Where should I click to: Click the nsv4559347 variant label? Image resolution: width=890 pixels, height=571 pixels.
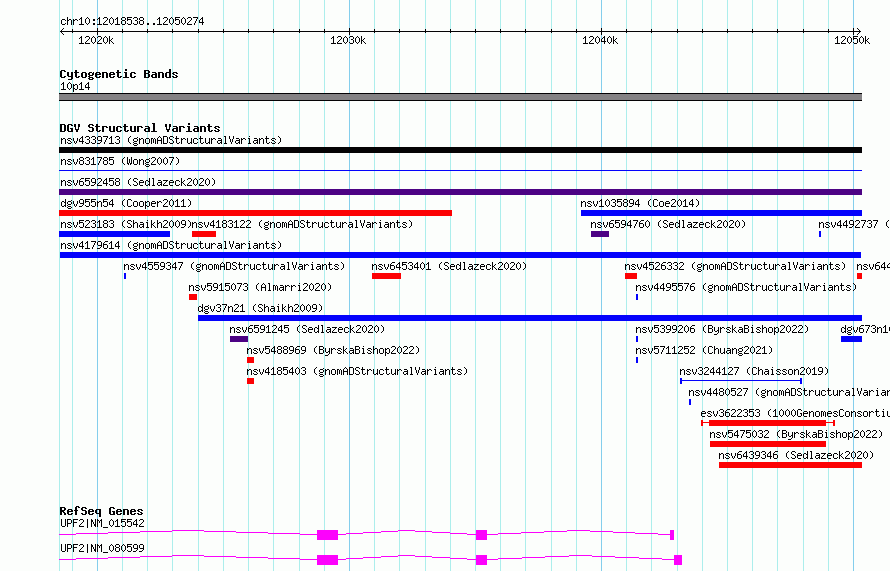click(x=234, y=266)
